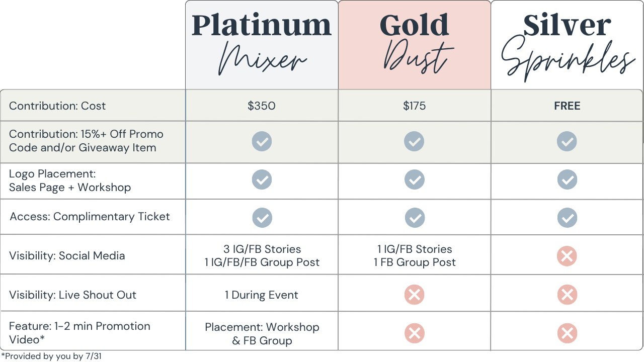Screen dimensions: 644x362
Task: Select the Platinum Mixer column header
Action: 262,45
